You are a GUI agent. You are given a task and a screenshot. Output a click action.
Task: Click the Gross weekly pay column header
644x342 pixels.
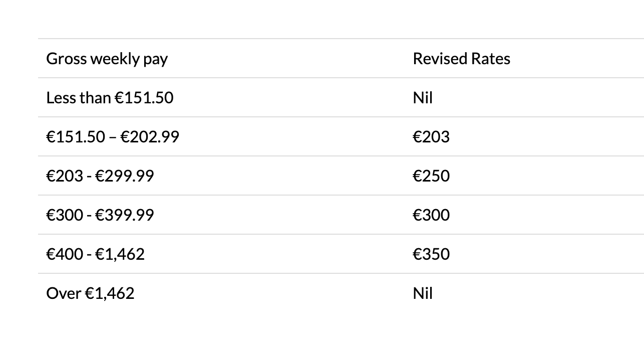click(x=107, y=59)
